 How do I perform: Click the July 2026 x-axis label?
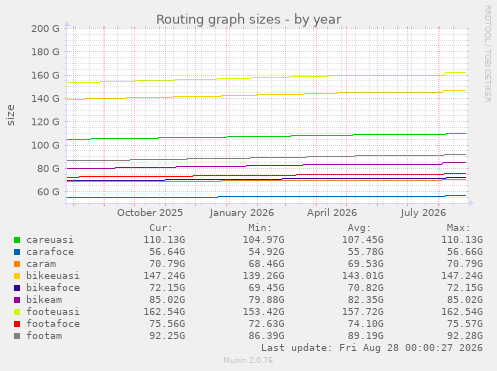pos(423,213)
